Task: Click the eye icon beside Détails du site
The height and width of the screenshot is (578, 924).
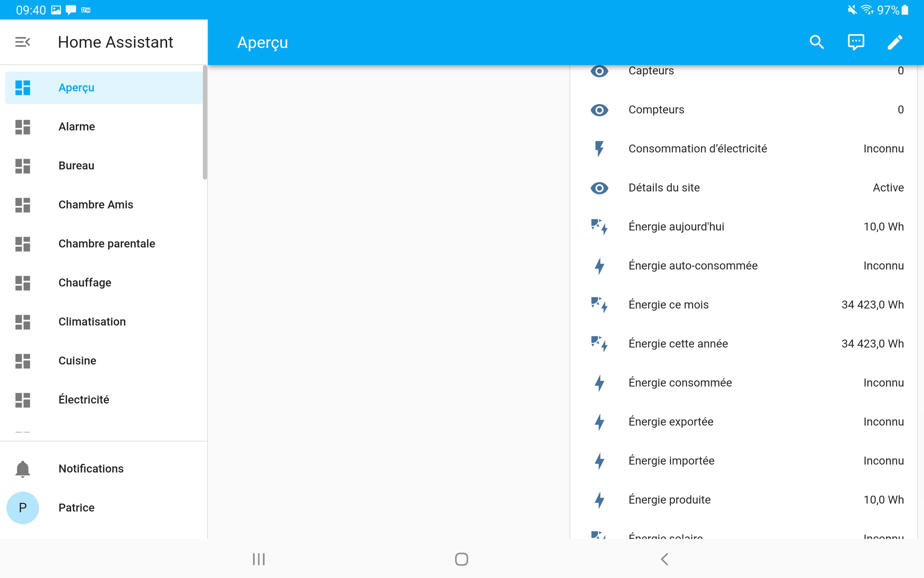Action: [599, 188]
